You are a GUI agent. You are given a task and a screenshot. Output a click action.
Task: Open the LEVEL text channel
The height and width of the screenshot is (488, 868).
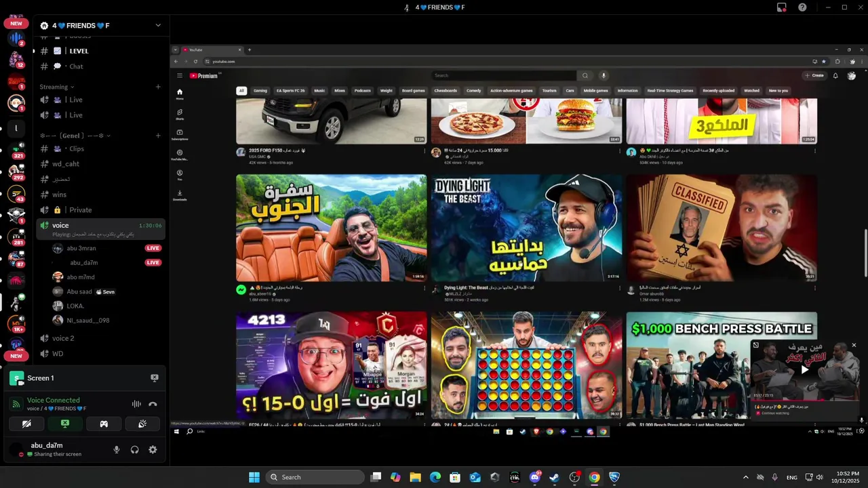point(101,51)
